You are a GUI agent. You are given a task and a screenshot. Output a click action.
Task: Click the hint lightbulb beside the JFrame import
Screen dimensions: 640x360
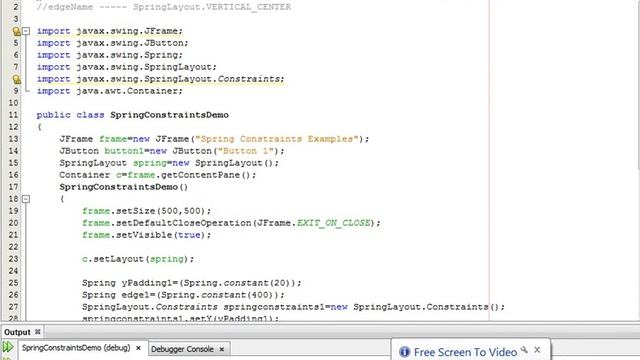[x=16, y=31]
